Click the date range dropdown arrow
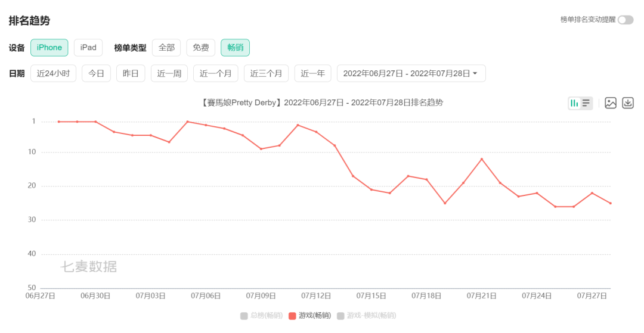The width and height of the screenshot is (644, 333). (475, 74)
